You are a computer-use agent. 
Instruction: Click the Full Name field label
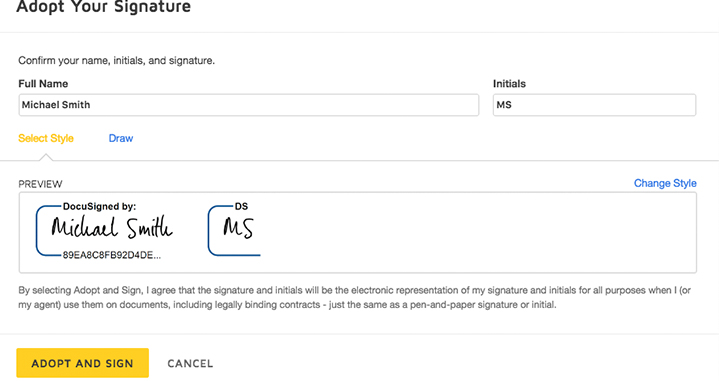pos(43,84)
